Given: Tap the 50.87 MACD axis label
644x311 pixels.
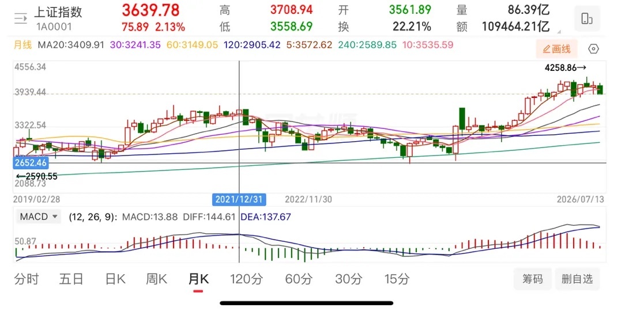Looking at the screenshot, I should click(25, 241).
